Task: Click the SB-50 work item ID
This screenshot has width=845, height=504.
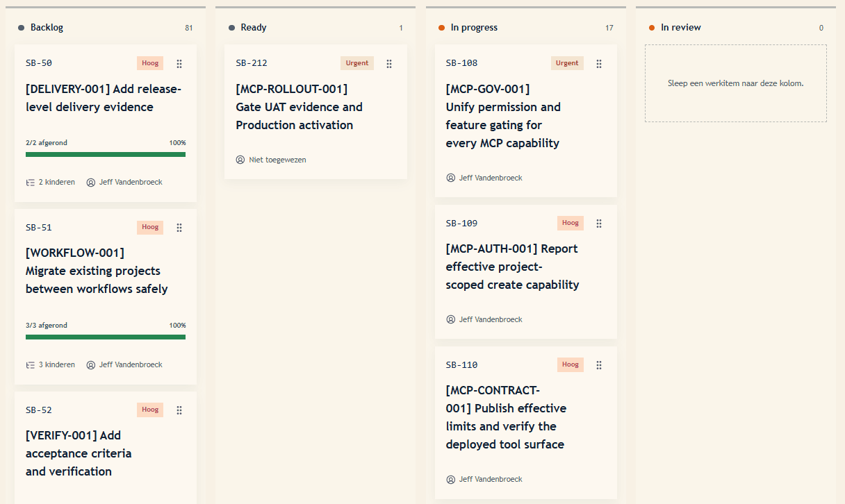Action: pyautogui.click(x=39, y=63)
